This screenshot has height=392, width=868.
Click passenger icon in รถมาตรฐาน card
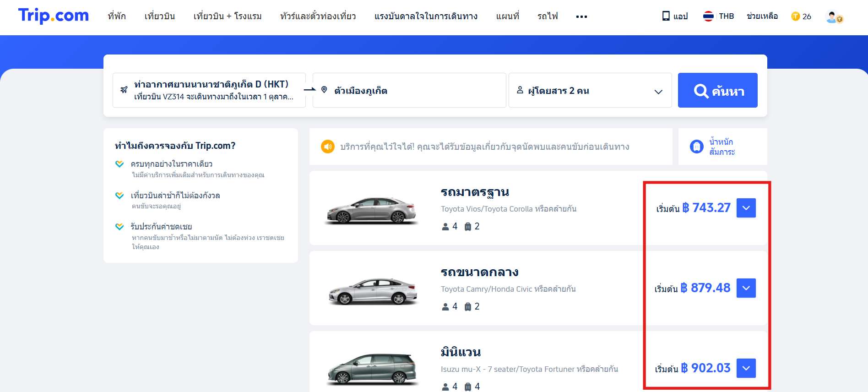click(445, 226)
